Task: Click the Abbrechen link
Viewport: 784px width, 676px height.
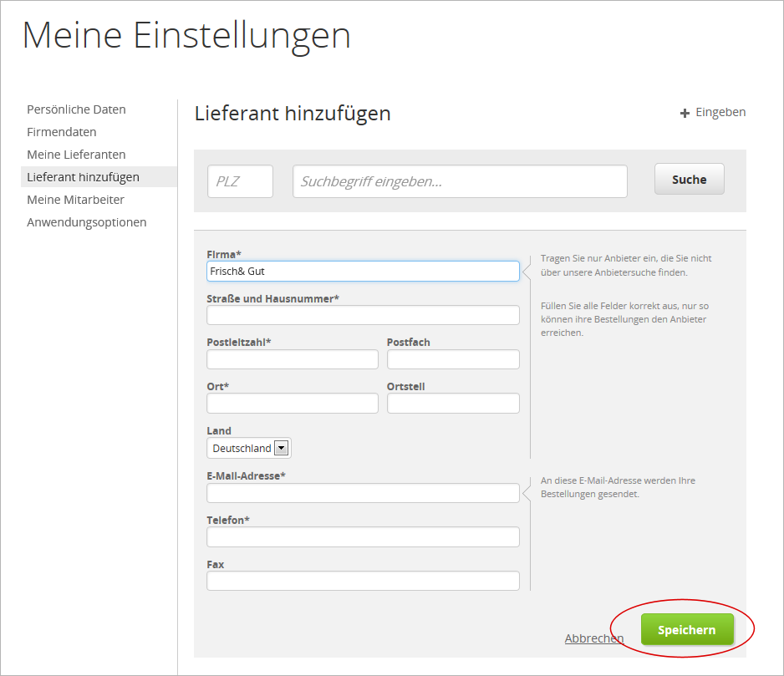Action: 593,638
